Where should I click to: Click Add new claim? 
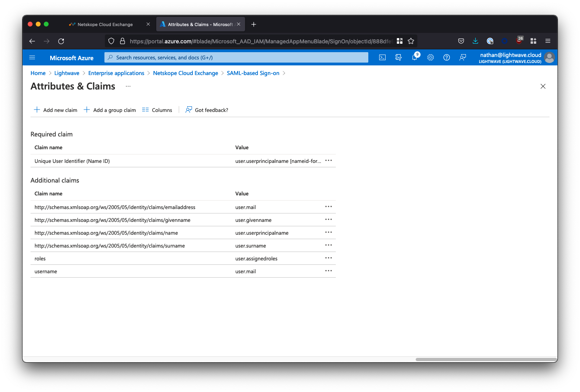point(56,110)
